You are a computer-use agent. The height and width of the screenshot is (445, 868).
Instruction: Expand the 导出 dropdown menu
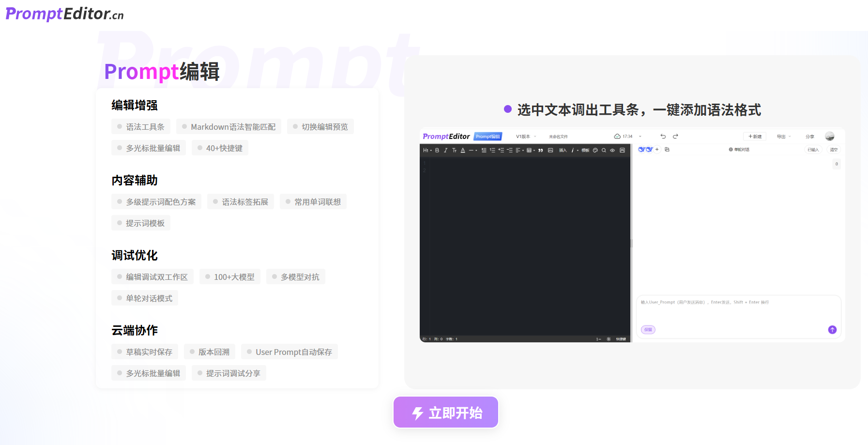(783, 136)
